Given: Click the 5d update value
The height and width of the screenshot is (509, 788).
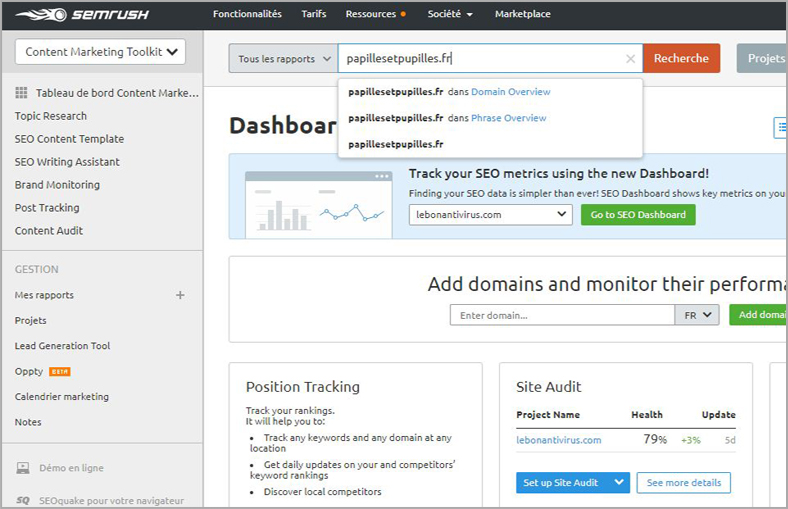Looking at the screenshot, I should pos(730,440).
